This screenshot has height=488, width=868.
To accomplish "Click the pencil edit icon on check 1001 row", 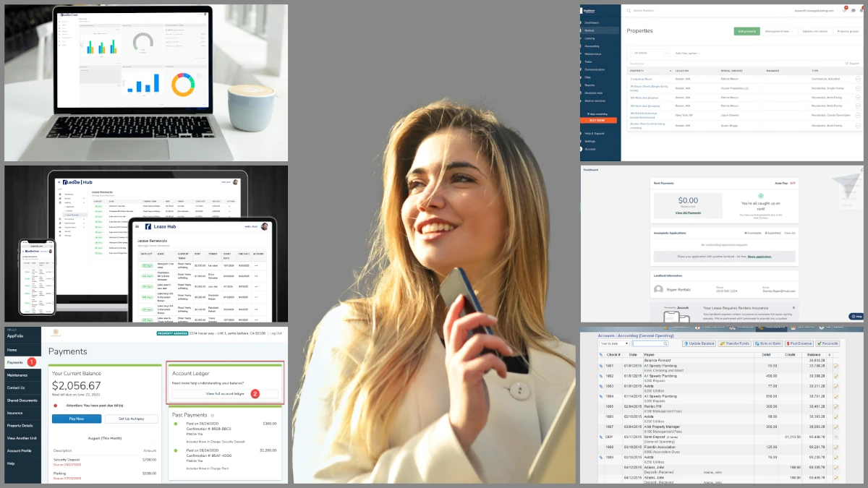I will click(835, 366).
